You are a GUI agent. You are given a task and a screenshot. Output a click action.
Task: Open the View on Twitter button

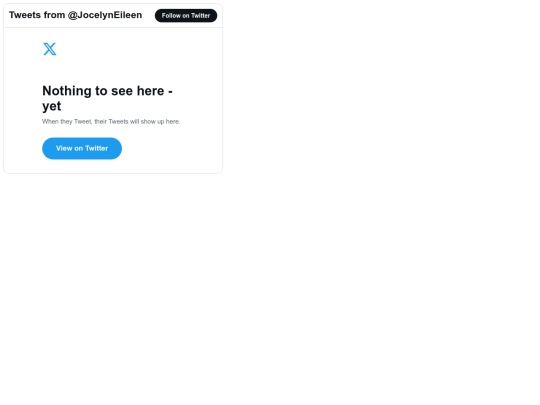click(82, 148)
